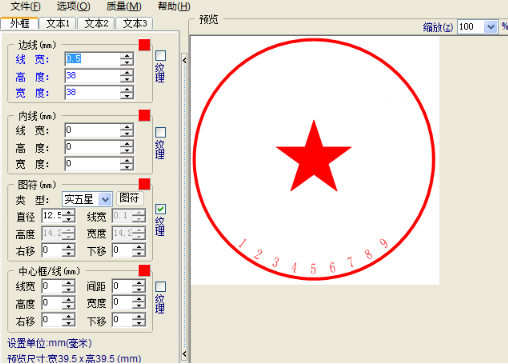508x364 pixels.
Task: Enable 纹理 checkbox for 边线
Action: coord(160,56)
